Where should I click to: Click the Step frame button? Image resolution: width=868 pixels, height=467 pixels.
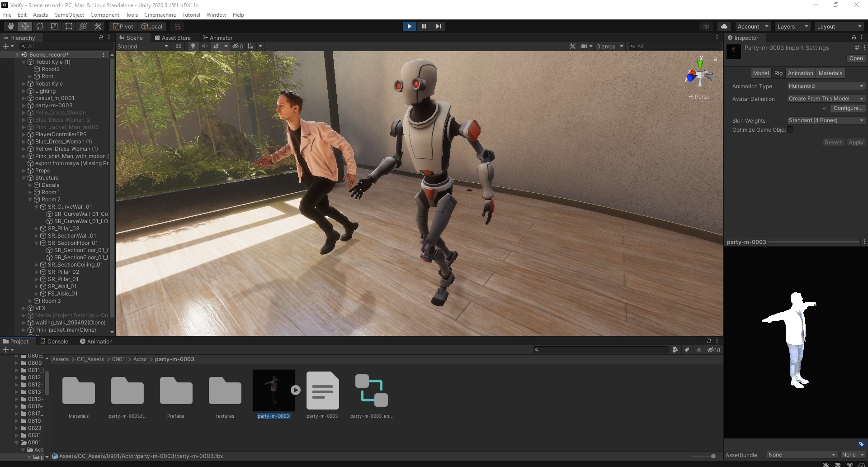[x=438, y=26]
